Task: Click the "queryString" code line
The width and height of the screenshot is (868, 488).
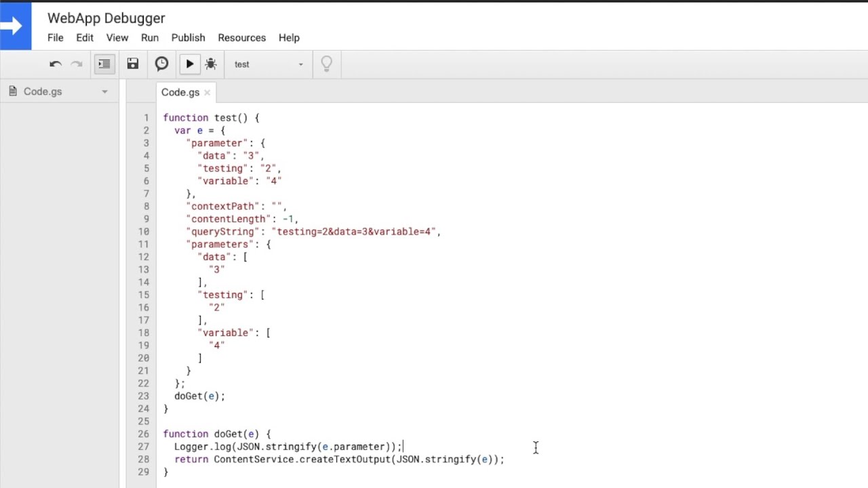Action: [313, 232]
